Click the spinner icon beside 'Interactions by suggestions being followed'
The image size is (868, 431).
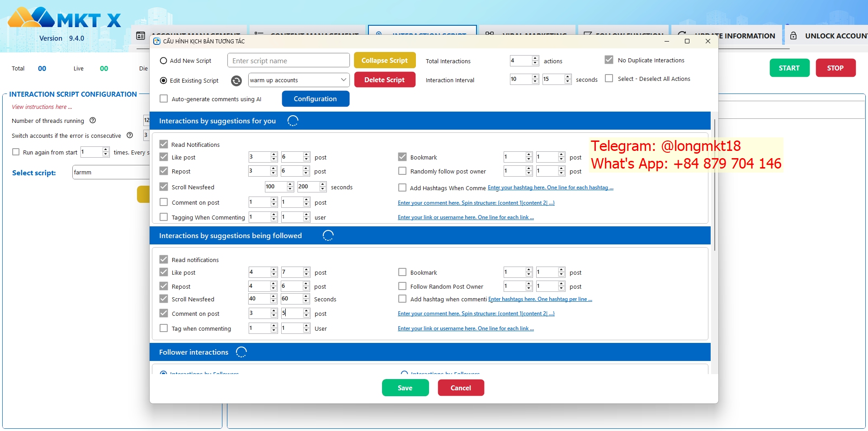[x=328, y=235]
